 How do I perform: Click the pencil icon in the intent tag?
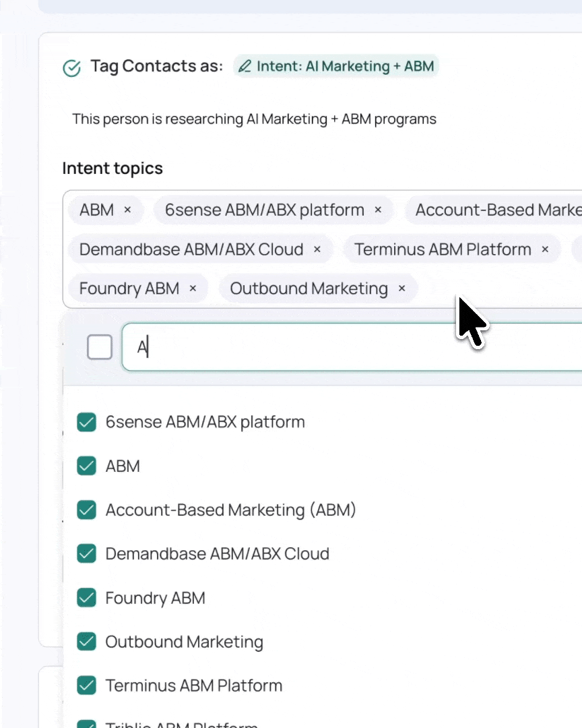pos(245,66)
